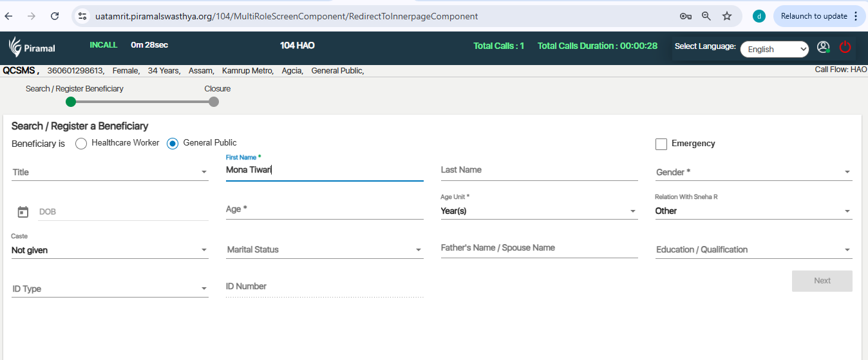Reload the page using browser refresh icon

[x=55, y=16]
